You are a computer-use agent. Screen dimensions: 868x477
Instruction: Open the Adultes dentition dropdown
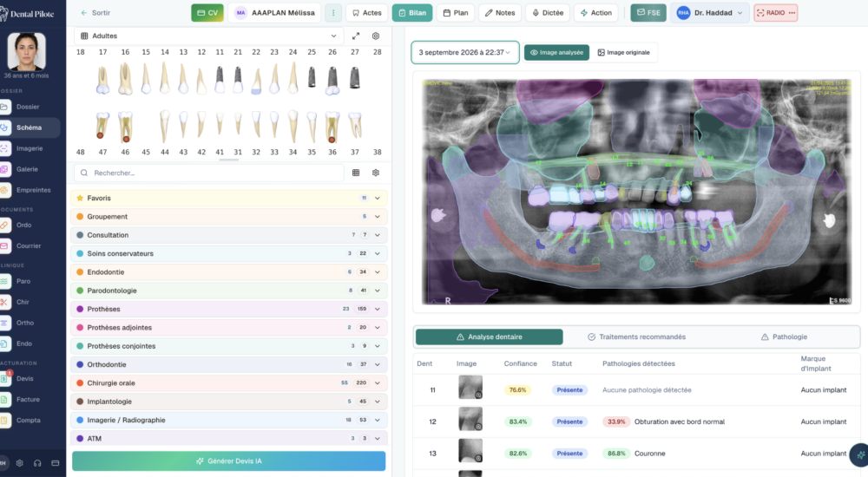tap(208, 36)
